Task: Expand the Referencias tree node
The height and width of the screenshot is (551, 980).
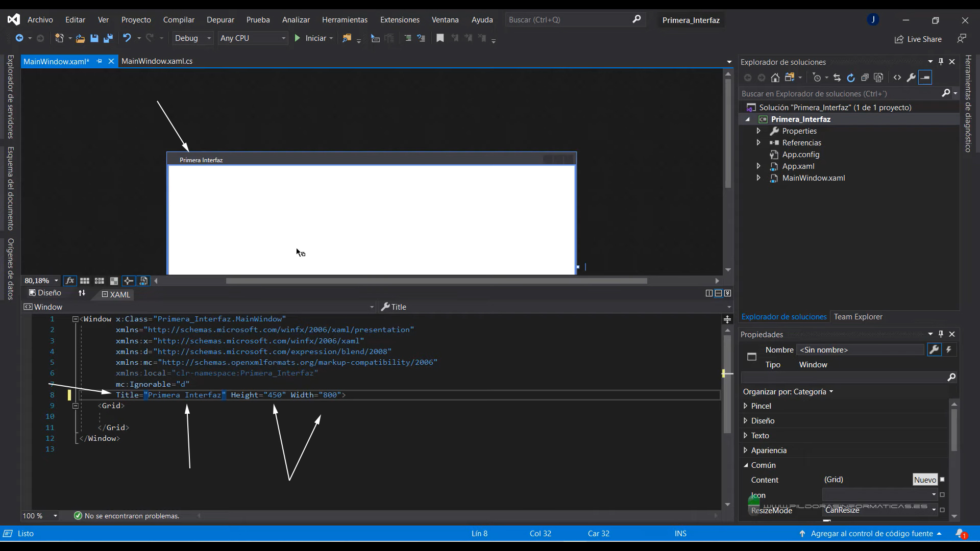Action: tap(758, 143)
